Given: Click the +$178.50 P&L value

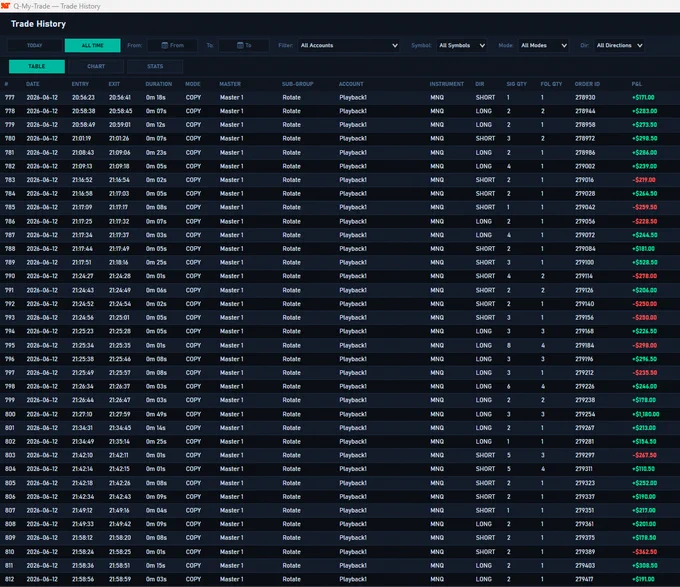Looking at the screenshot, I should point(644,538).
